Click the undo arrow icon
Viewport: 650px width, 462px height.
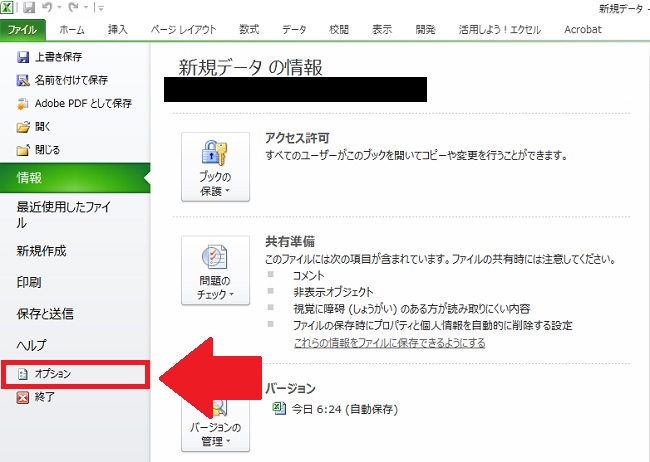[x=47, y=7]
